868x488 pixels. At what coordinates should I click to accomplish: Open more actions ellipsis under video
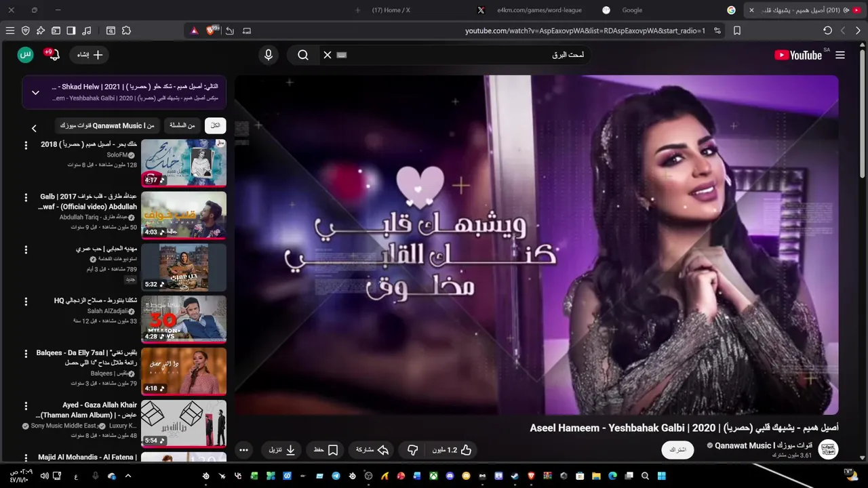[244, 450]
